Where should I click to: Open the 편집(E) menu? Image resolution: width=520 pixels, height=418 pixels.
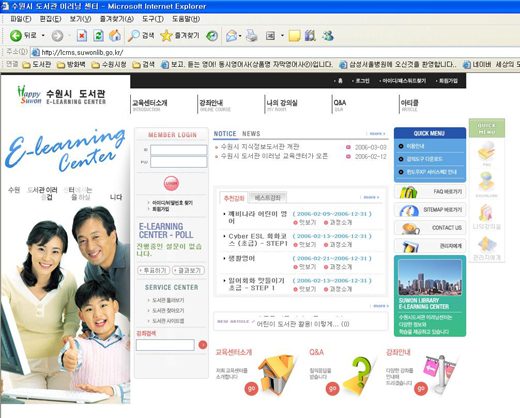click(x=50, y=19)
